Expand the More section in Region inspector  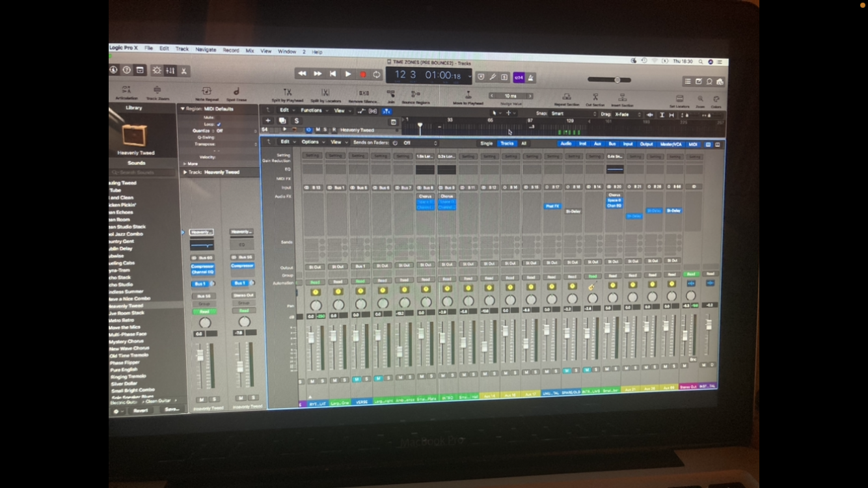[x=185, y=164]
